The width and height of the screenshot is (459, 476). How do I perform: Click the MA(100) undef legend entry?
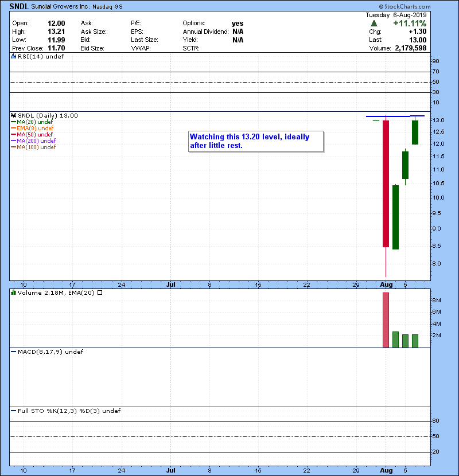tap(33, 147)
